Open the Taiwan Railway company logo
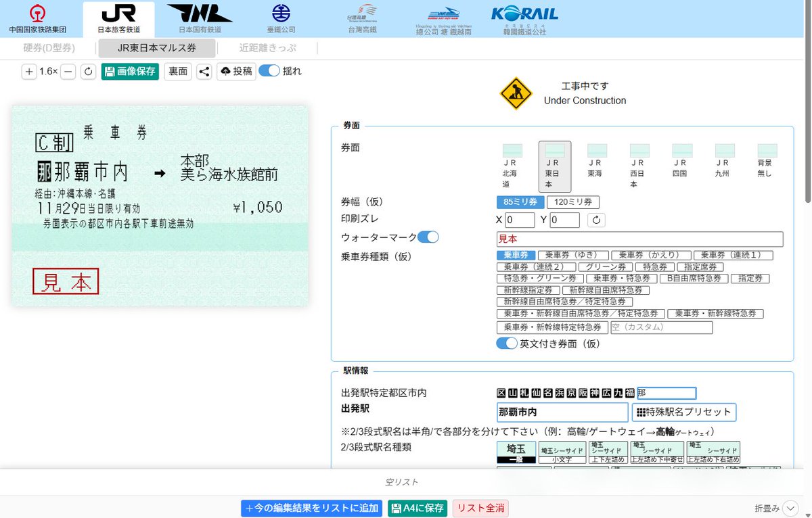This screenshot has width=812, height=518. click(281, 19)
